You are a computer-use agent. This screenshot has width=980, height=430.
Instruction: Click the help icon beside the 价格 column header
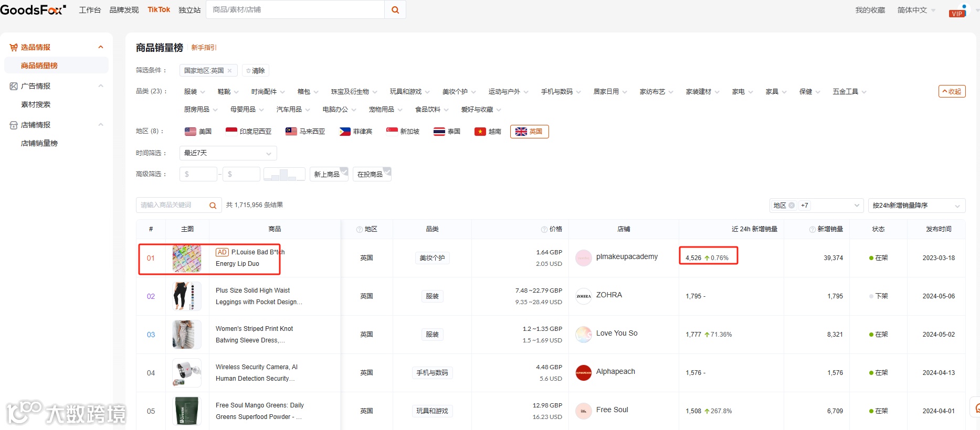pyautogui.click(x=544, y=230)
